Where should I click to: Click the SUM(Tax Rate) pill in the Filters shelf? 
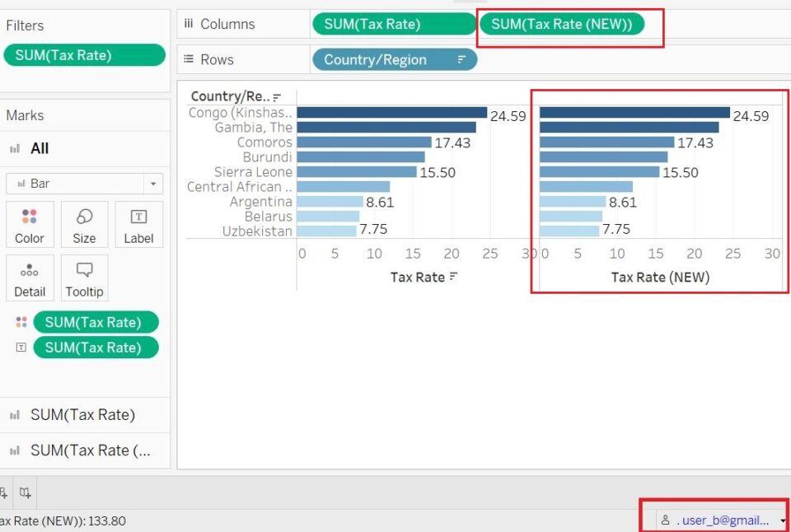(83, 54)
